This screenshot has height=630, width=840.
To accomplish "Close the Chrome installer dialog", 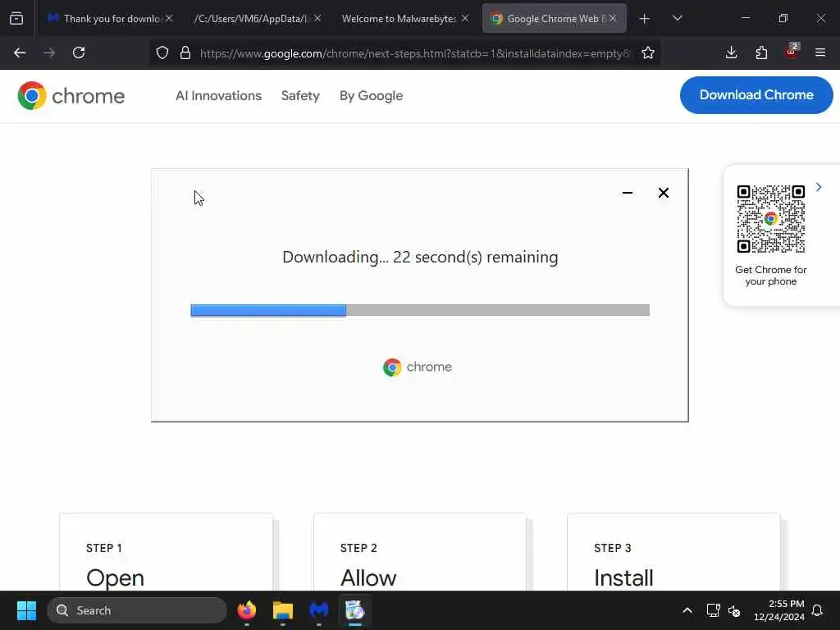I will point(663,193).
